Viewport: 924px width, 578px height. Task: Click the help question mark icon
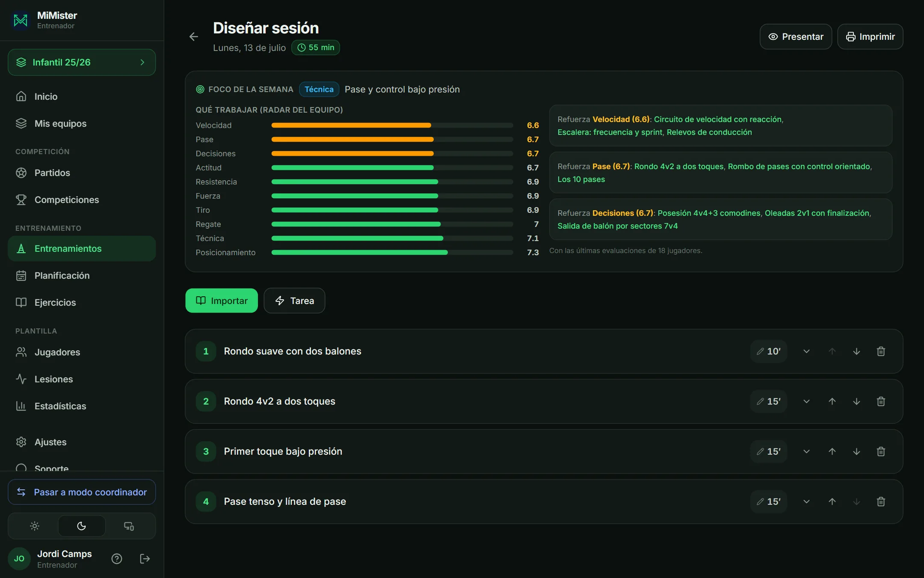tap(117, 559)
